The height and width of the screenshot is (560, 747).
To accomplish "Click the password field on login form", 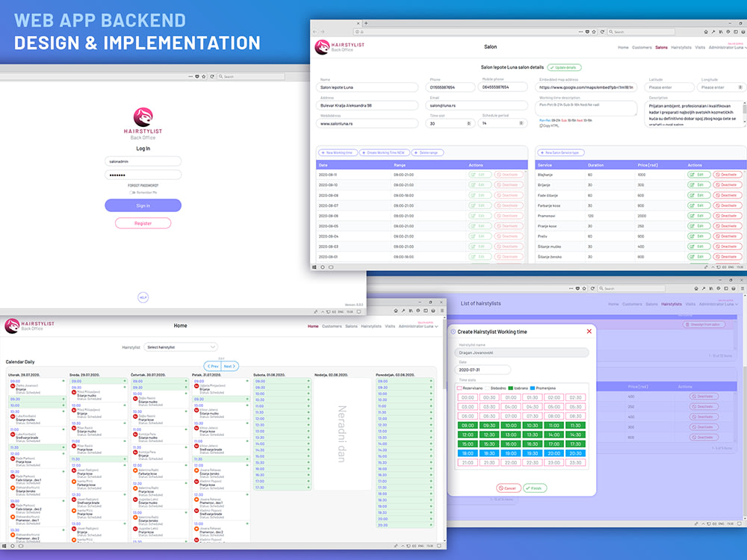I will pos(143,175).
